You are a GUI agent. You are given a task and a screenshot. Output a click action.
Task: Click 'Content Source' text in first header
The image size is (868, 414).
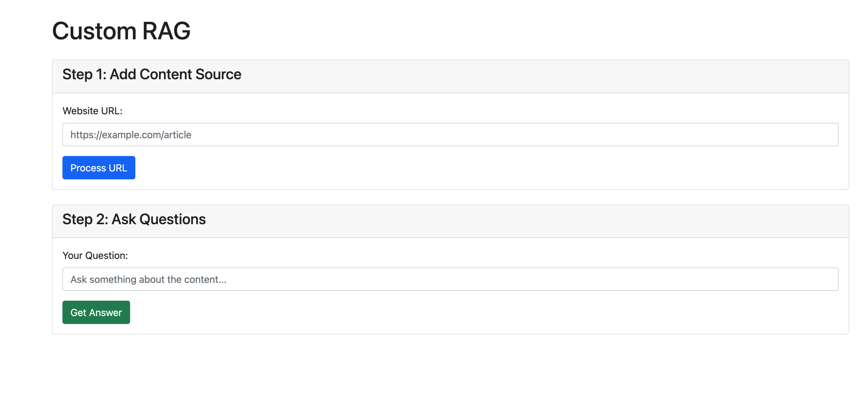coord(190,74)
